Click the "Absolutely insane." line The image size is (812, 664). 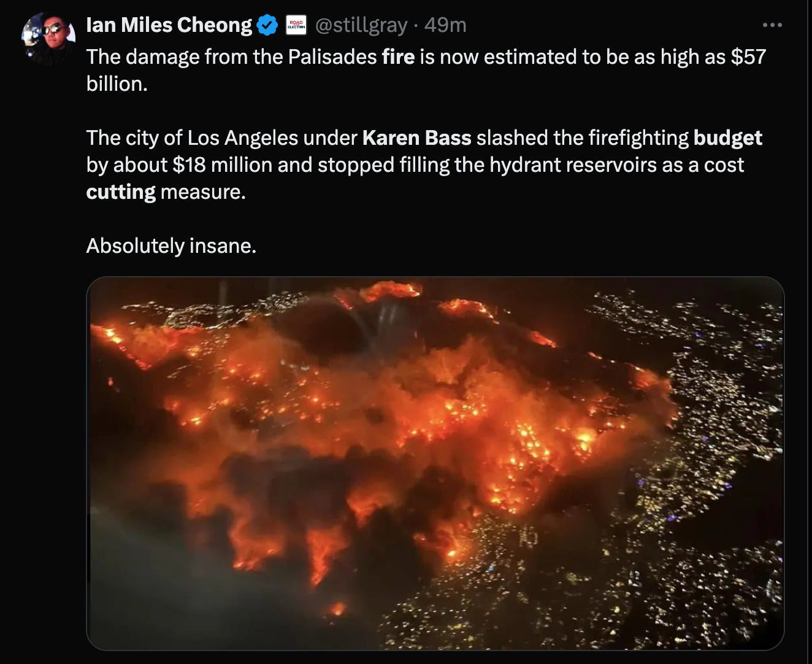[171, 246]
